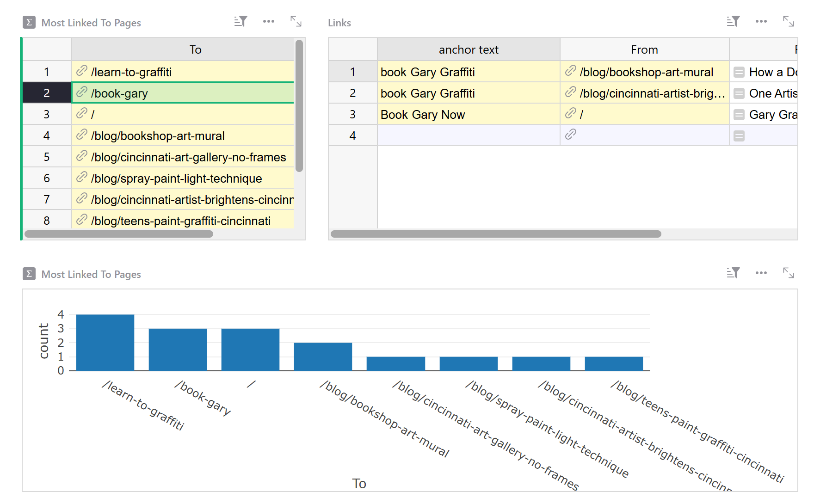This screenshot has width=814, height=504.
Task: Select row number 1 in Links table
Action: (353, 72)
